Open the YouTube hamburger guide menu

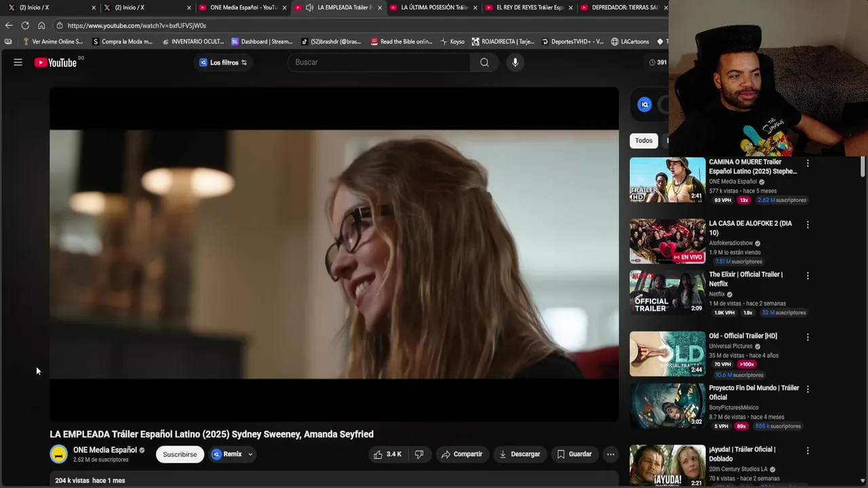(x=18, y=62)
